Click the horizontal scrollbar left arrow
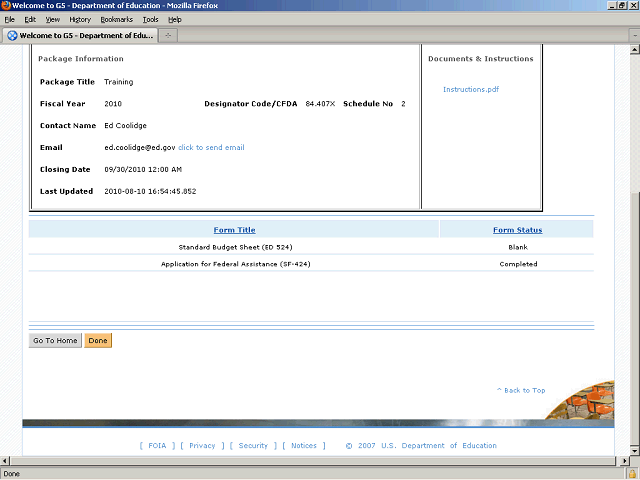The height and width of the screenshot is (480, 640). (4, 460)
